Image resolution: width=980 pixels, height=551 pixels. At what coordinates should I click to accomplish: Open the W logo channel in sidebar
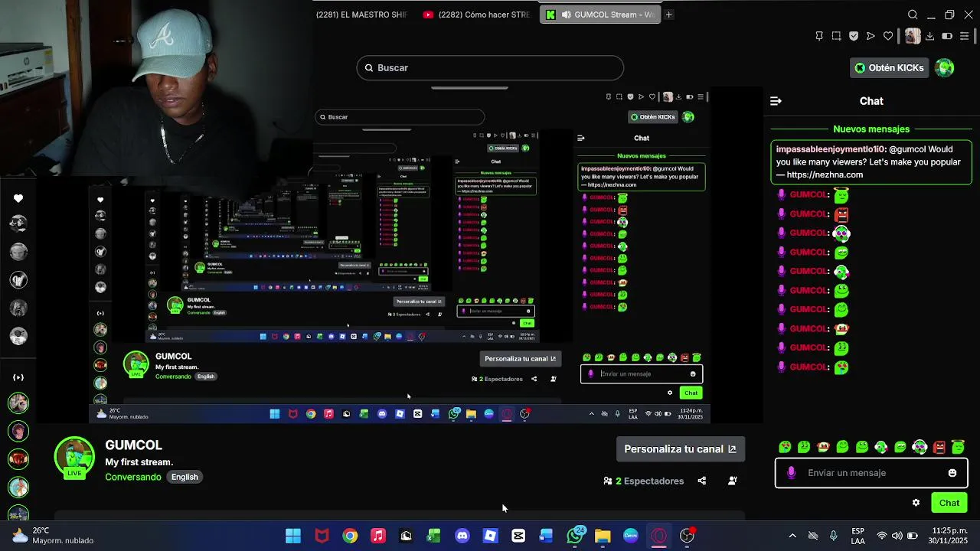[18, 280]
